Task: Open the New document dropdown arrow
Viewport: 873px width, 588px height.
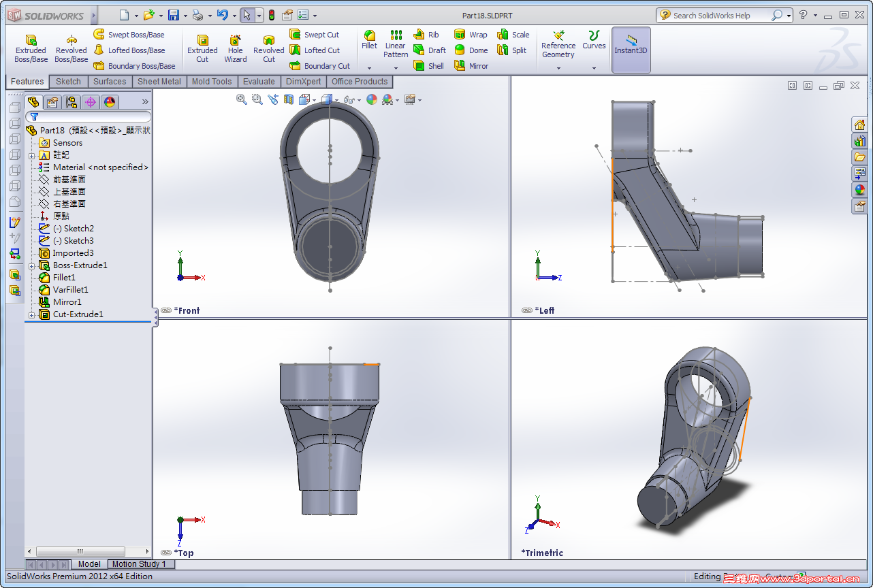Action: [136, 16]
